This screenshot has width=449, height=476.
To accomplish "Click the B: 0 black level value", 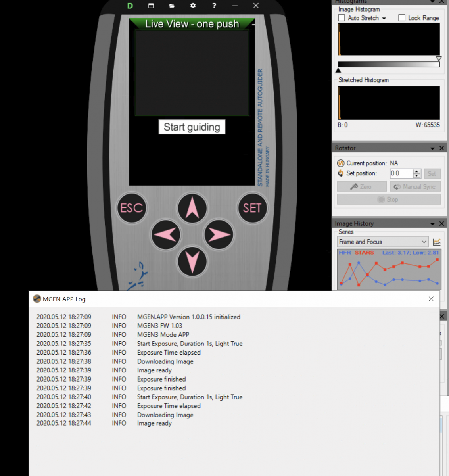I will point(343,125).
